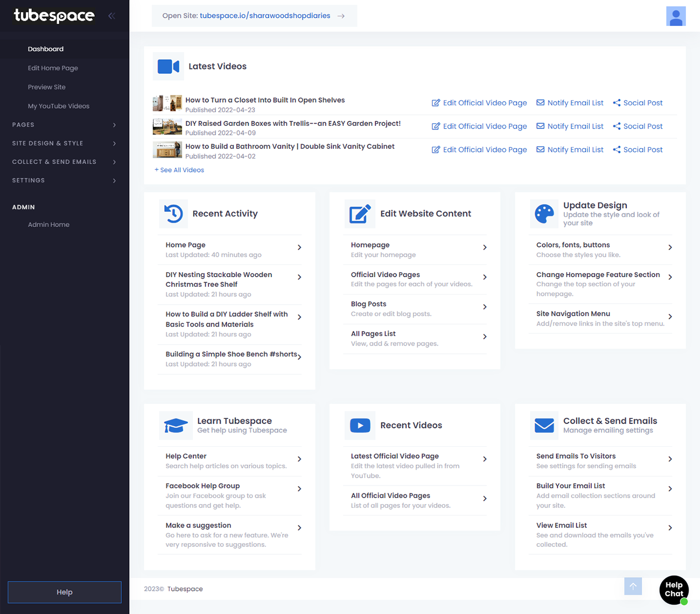Click the tubespace logo
Image resolution: width=700 pixels, height=614 pixels.
54,16
